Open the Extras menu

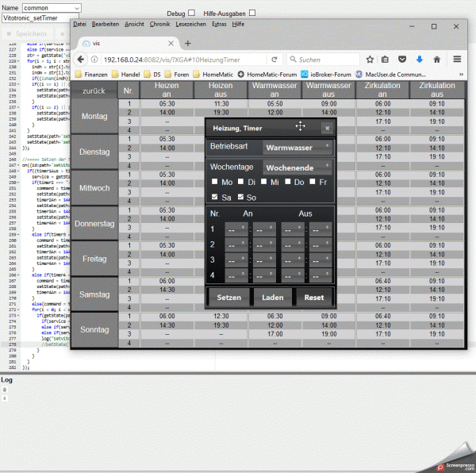point(219,25)
